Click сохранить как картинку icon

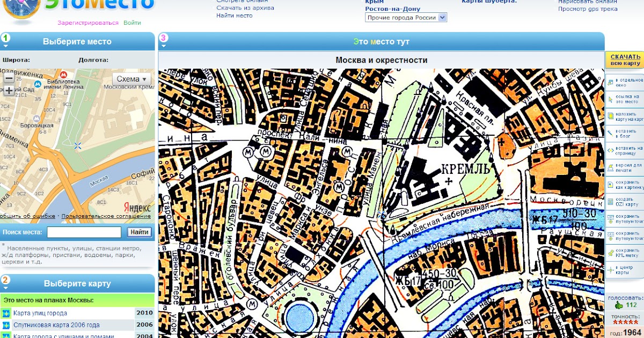pyautogui.click(x=611, y=184)
